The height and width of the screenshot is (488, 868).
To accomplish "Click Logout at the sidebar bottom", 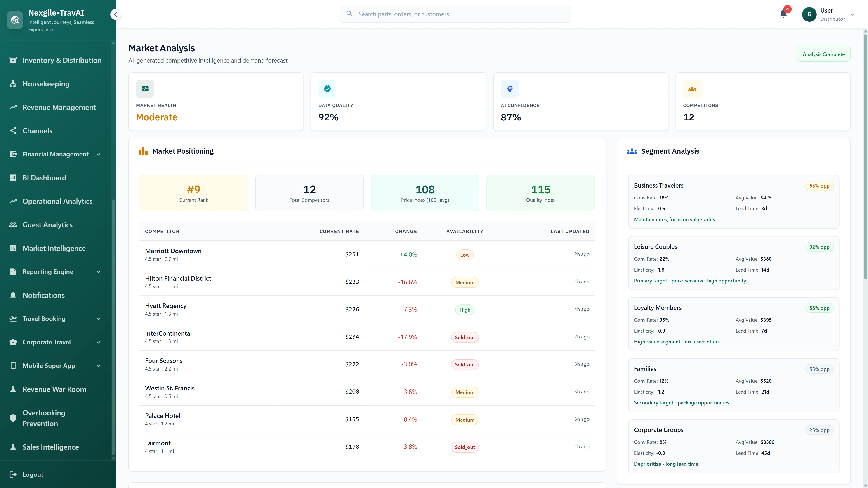I will pyautogui.click(x=33, y=474).
